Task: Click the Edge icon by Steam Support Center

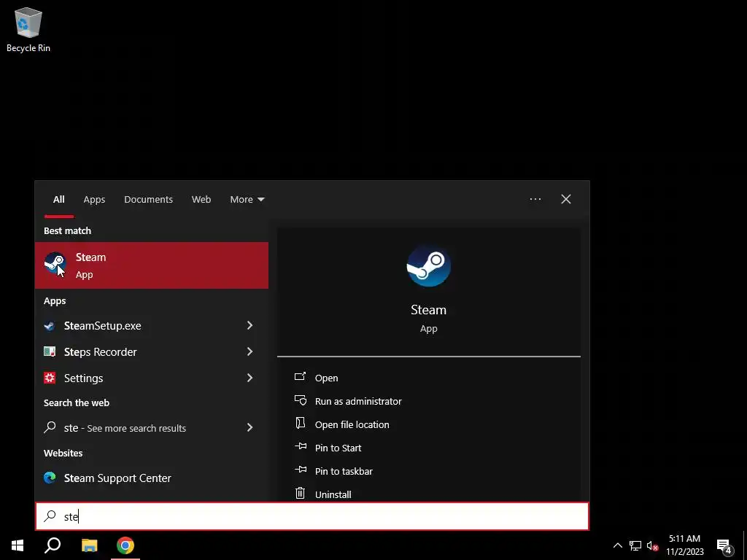Action: [x=50, y=478]
